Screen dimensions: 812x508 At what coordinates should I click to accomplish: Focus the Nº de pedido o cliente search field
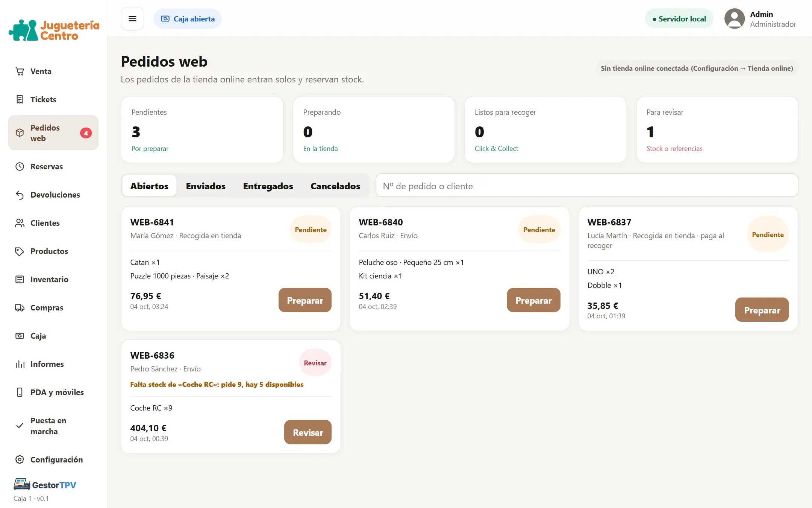tap(587, 186)
